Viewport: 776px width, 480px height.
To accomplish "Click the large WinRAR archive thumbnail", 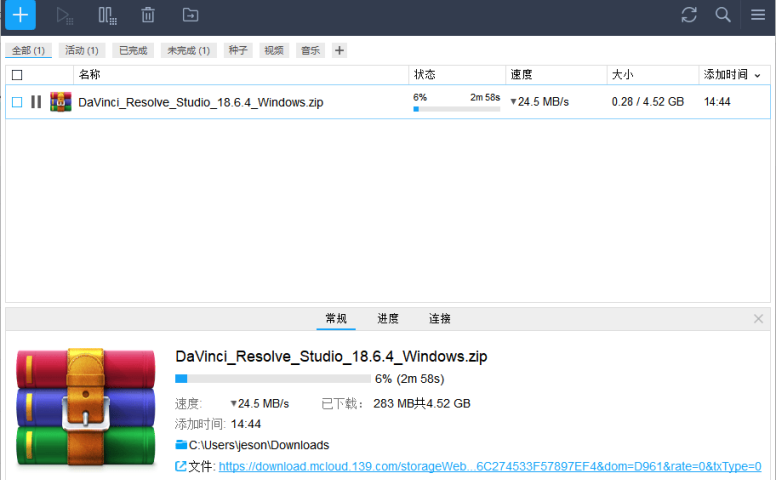I will (86, 407).
